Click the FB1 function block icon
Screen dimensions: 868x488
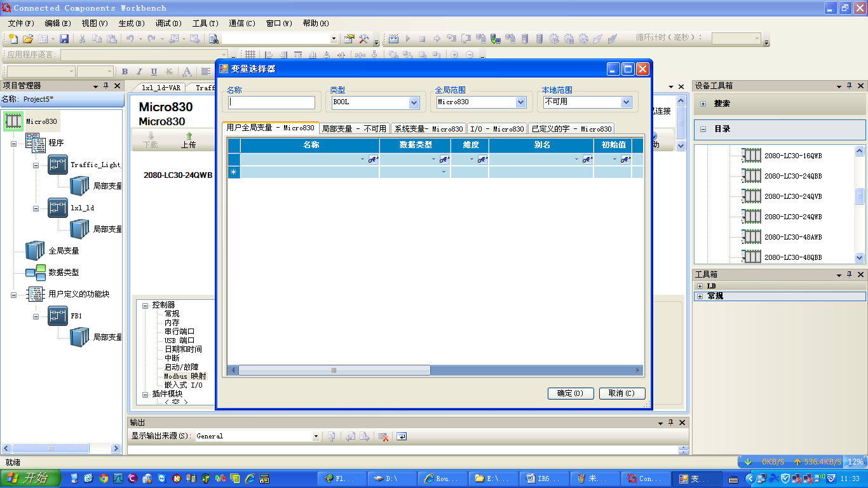tap(58, 315)
